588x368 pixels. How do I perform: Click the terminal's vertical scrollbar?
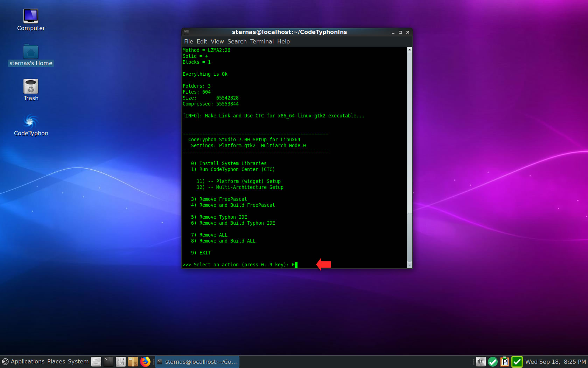pyautogui.click(x=409, y=158)
